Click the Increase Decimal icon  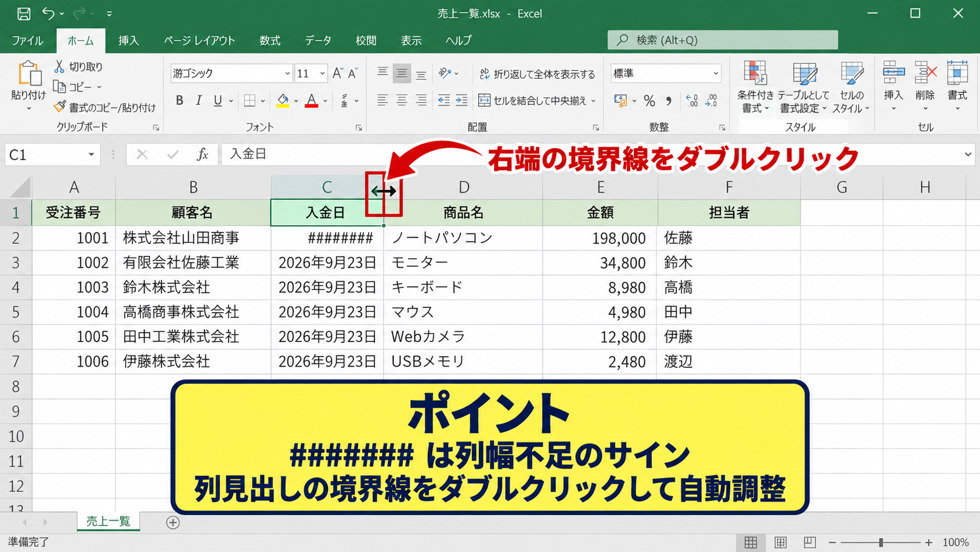coord(692,101)
